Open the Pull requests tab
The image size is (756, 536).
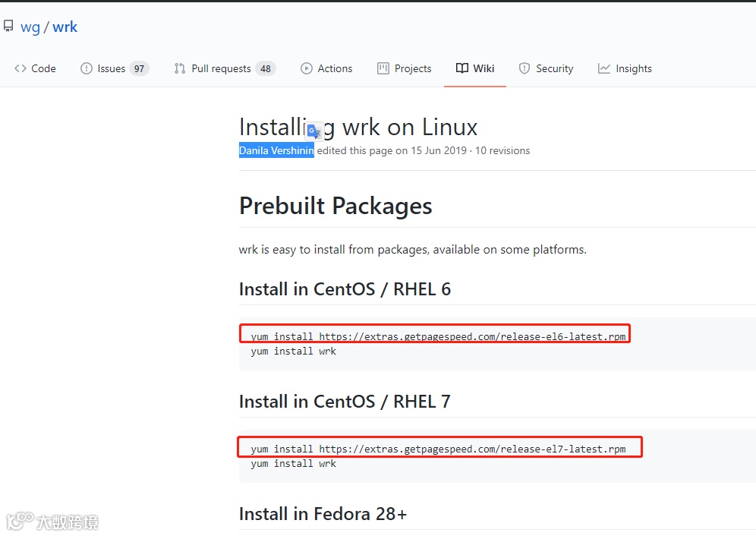pyautogui.click(x=225, y=68)
